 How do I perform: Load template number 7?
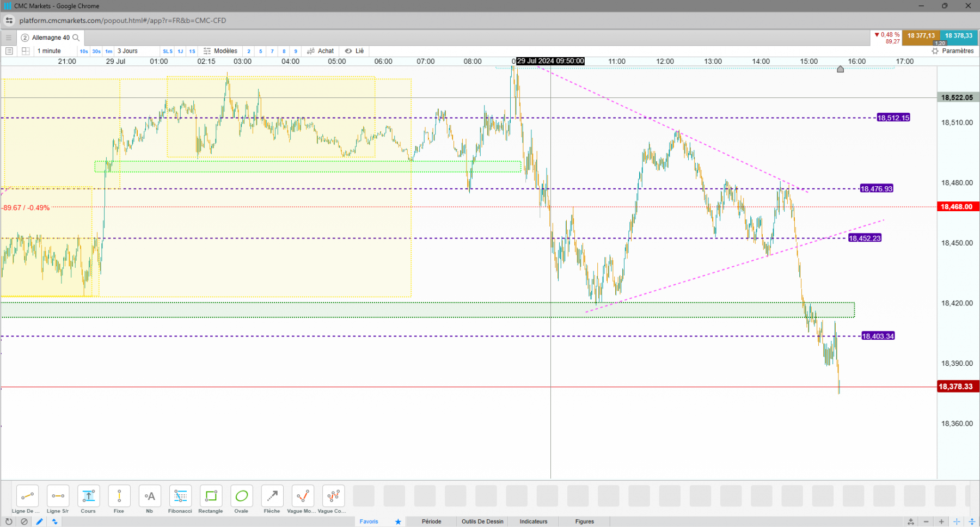coord(272,51)
